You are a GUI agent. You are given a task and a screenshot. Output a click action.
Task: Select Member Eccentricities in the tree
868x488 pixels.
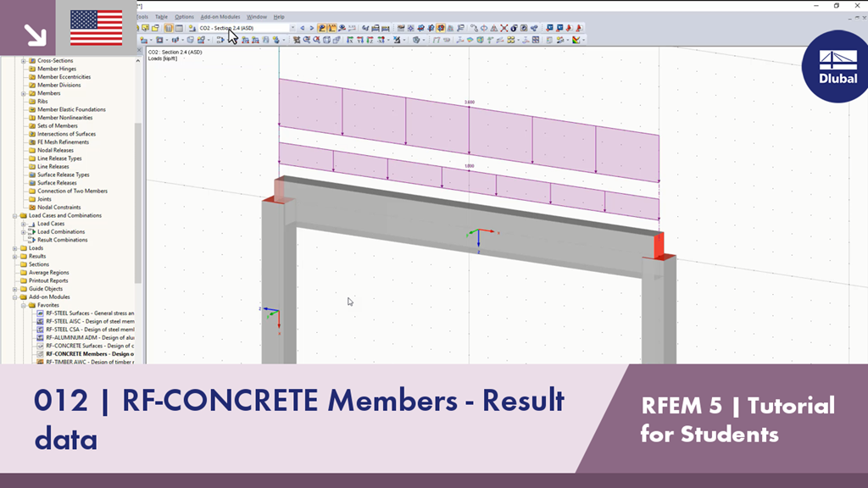(x=64, y=77)
